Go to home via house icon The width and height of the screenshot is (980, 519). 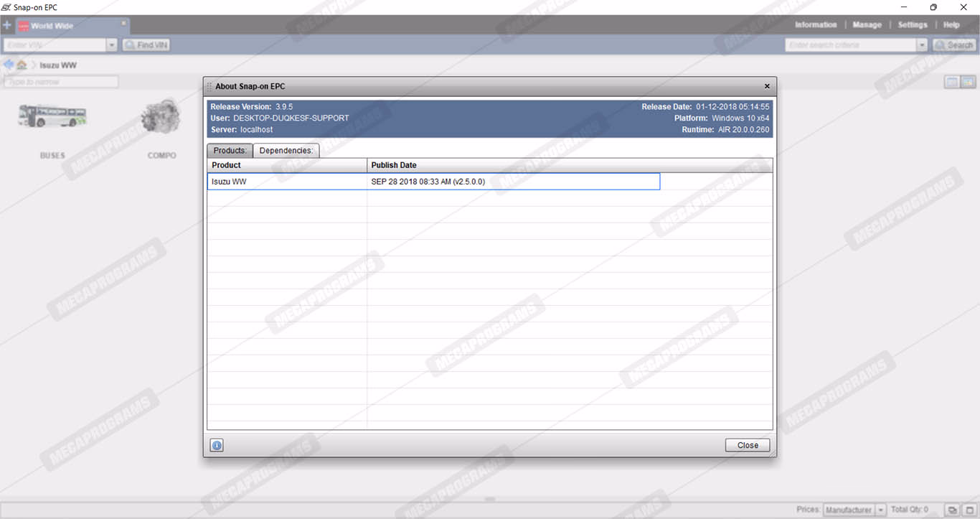(22, 65)
